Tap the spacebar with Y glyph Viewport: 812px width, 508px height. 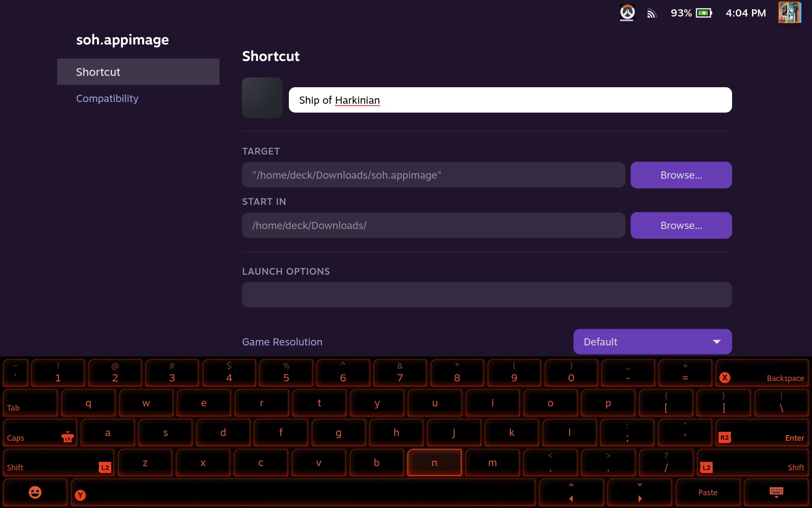pos(303,492)
